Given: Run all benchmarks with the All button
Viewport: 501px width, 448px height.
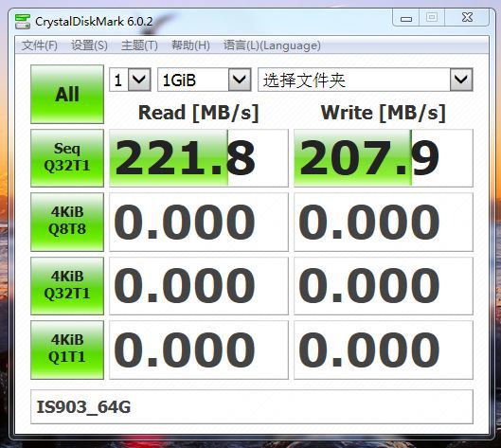Looking at the screenshot, I should click(x=67, y=95).
